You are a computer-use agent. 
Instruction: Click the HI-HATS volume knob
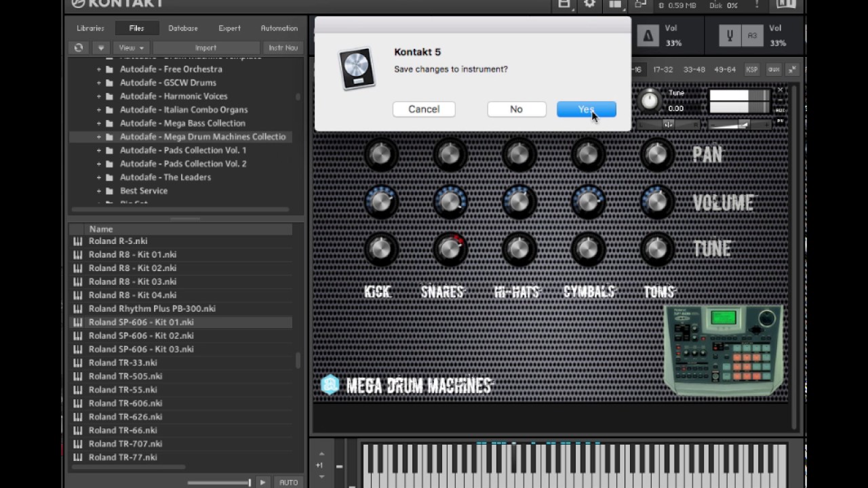[519, 202]
